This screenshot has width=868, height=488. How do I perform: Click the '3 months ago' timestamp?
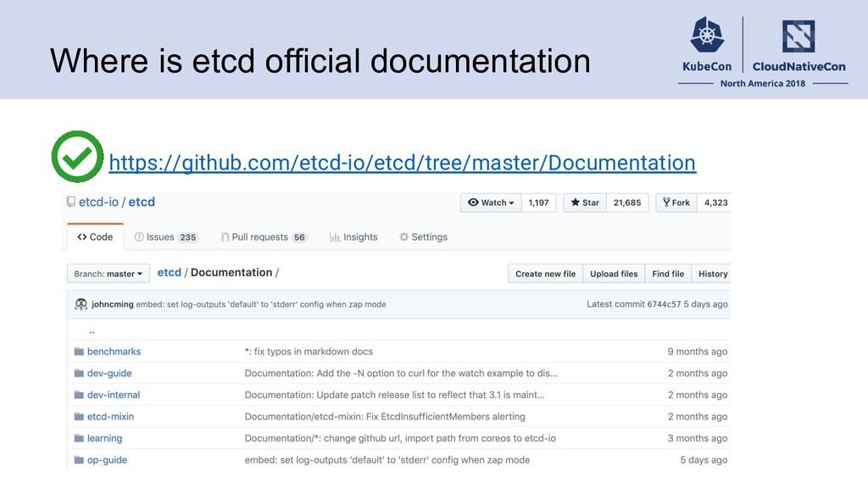pos(698,438)
